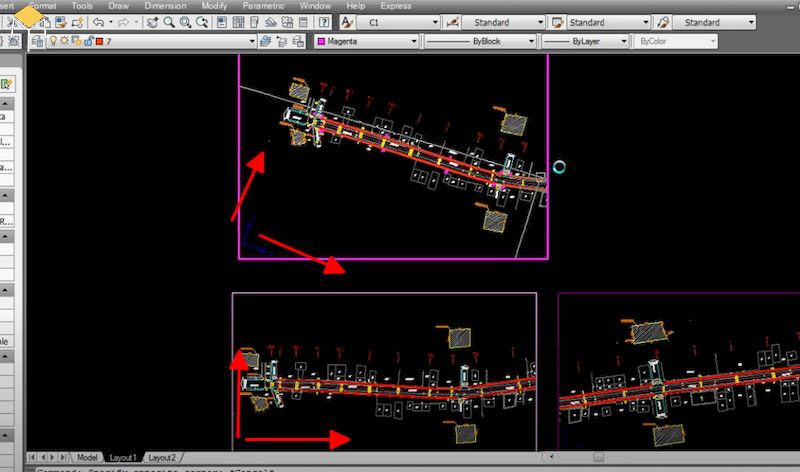Open the Block Editor icon

point(77,22)
